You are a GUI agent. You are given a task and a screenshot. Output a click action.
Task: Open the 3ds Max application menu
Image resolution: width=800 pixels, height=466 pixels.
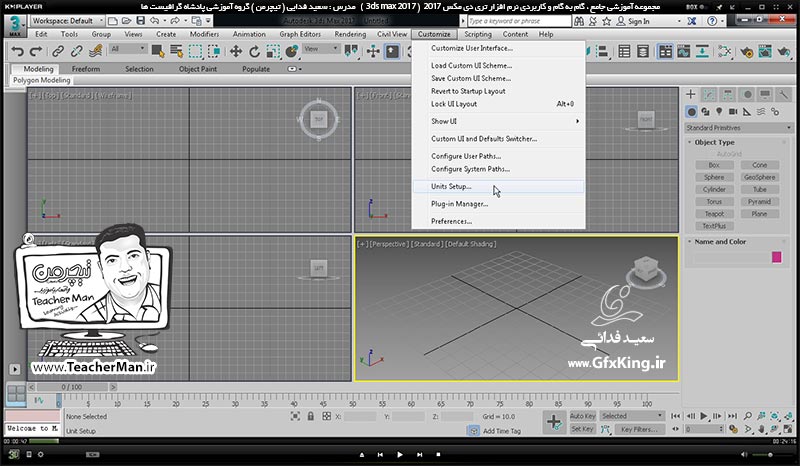click(x=15, y=25)
